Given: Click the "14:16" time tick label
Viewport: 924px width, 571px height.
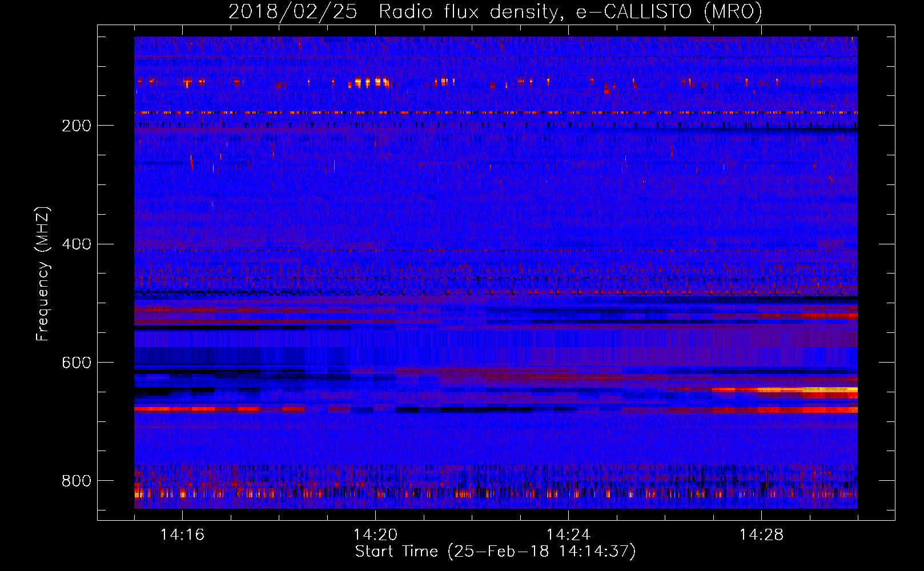Looking at the screenshot, I should [182, 534].
